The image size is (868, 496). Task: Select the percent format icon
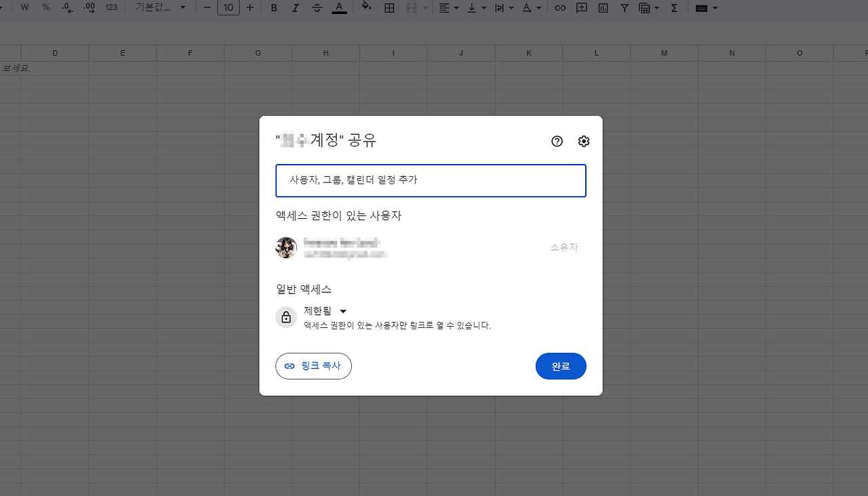coord(45,8)
